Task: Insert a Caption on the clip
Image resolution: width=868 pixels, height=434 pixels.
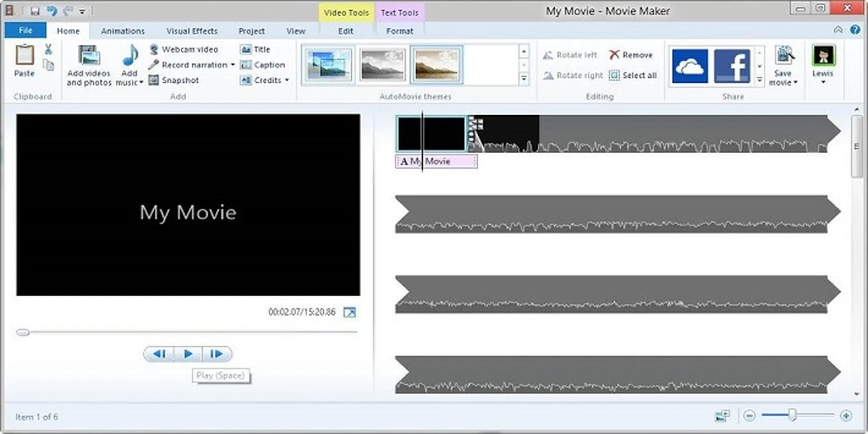Action: click(x=264, y=65)
